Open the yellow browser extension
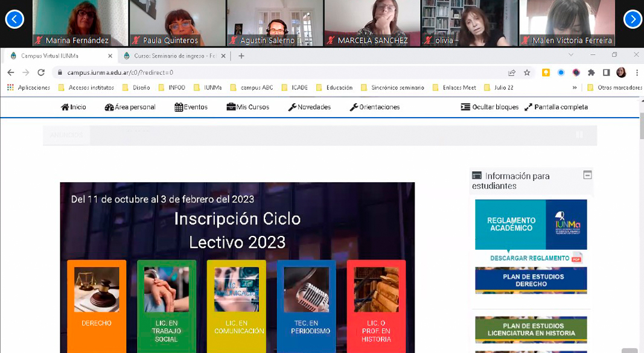The image size is (644, 353). pyautogui.click(x=546, y=72)
